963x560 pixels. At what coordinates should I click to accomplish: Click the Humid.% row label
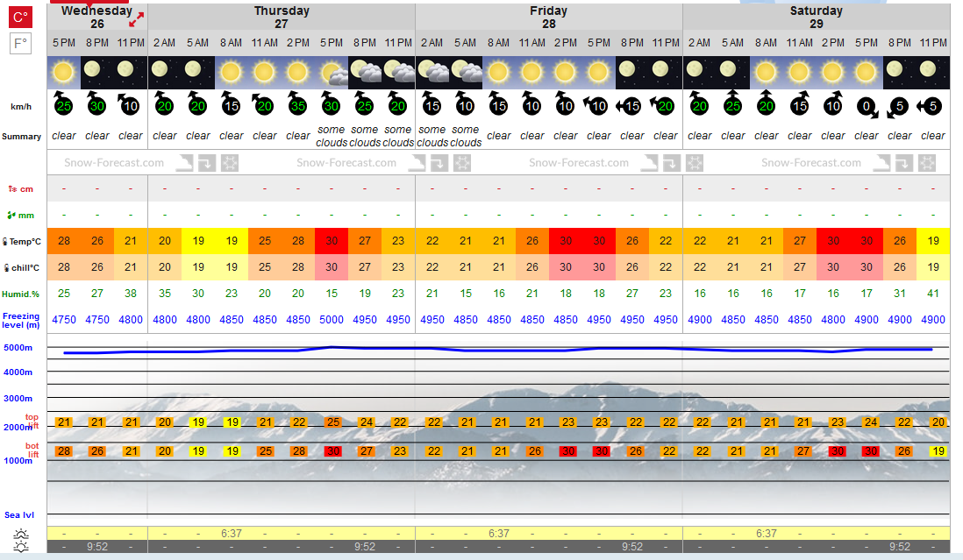(x=20, y=294)
